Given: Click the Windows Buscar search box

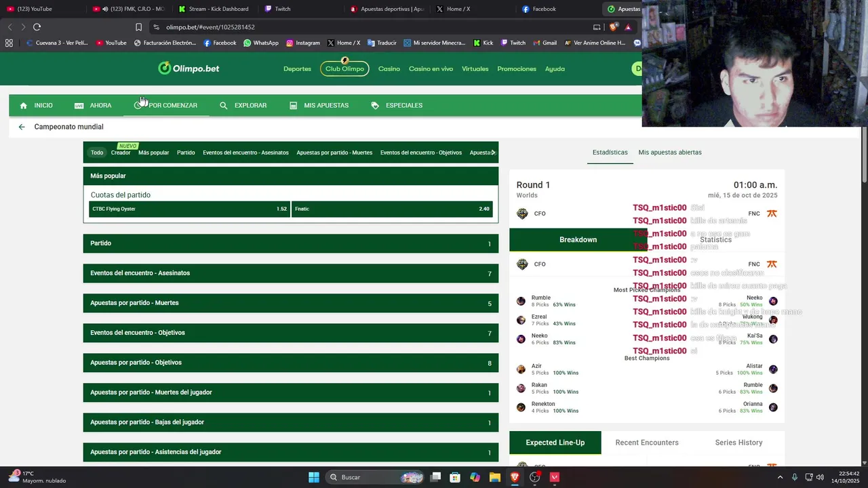Looking at the screenshot, I should pos(376,477).
